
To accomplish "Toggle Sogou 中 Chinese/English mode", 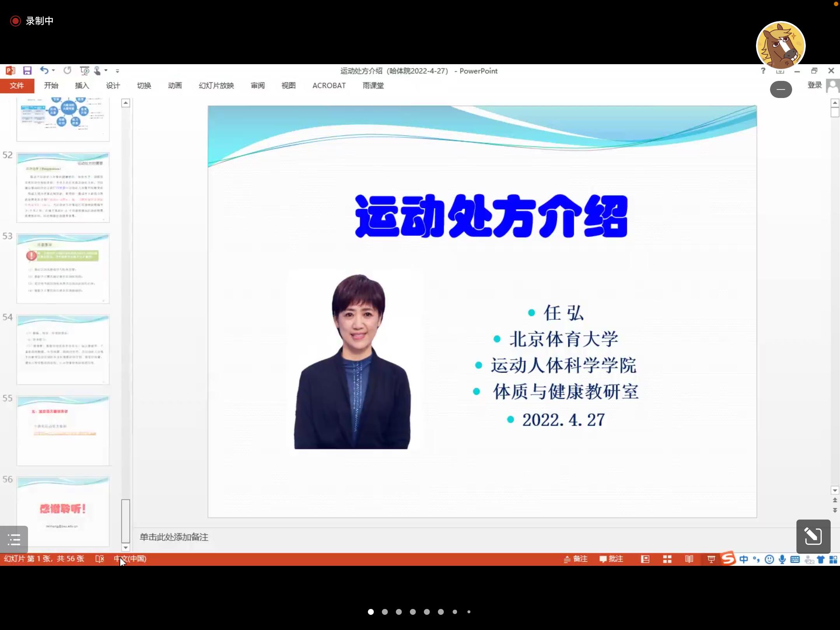I will click(x=744, y=559).
